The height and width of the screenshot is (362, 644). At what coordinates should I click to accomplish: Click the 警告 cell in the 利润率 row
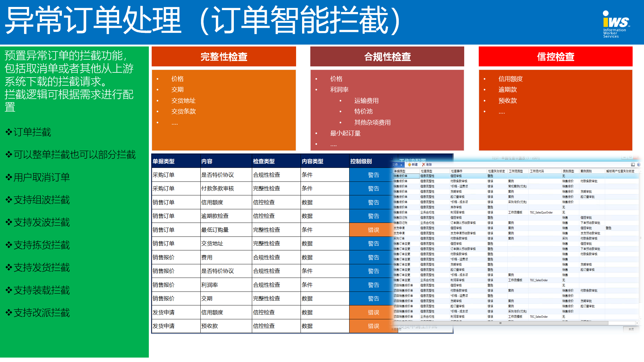pyautogui.click(x=374, y=285)
